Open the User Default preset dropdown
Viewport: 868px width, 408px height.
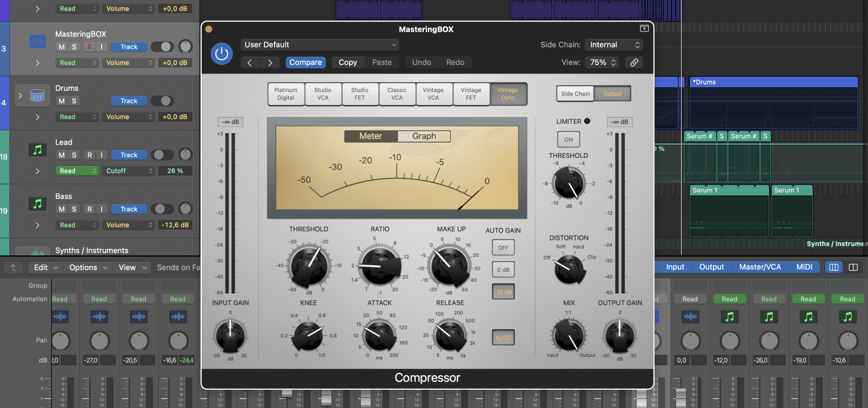[x=319, y=45]
